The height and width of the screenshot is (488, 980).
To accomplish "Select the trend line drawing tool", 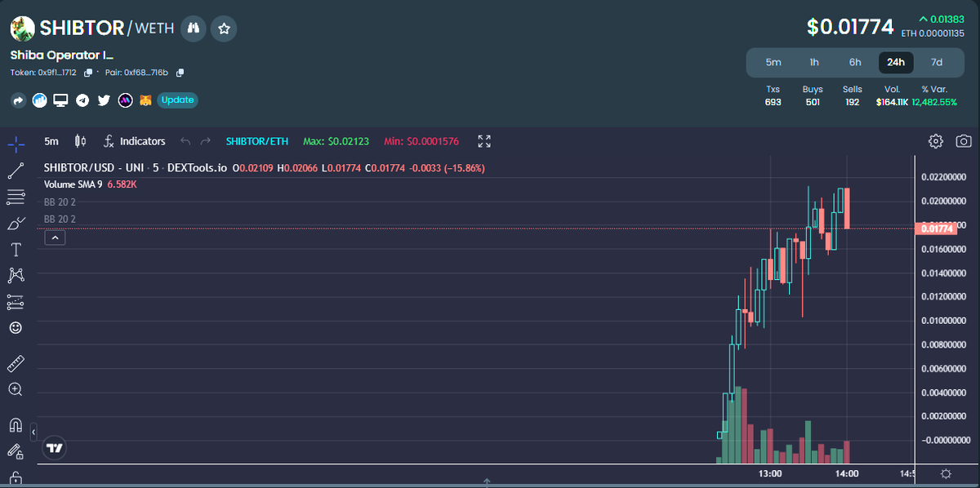I will point(16,171).
